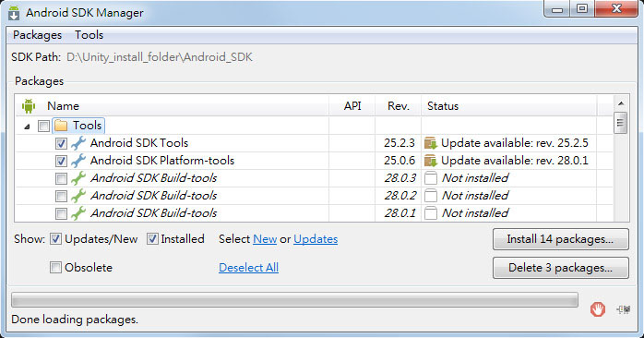This screenshot has width=644, height=338.
Task: Click the red stop hand icon
Action: click(598, 309)
